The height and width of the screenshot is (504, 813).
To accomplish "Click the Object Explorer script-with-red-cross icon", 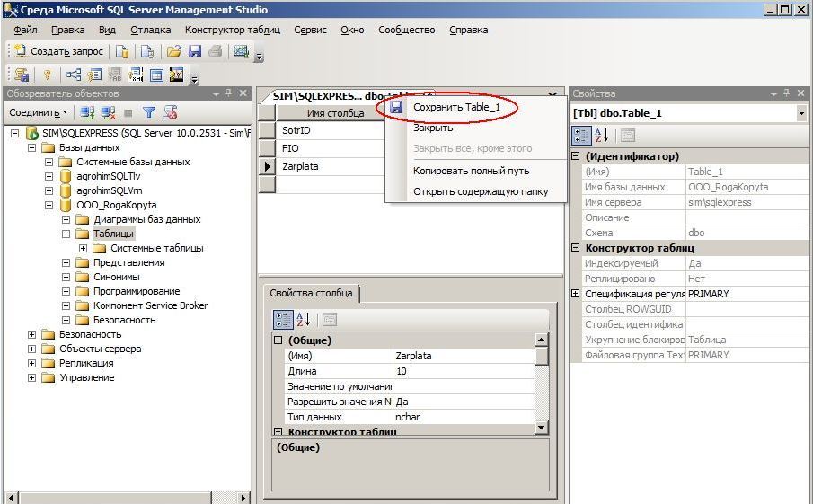I will [x=170, y=112].
